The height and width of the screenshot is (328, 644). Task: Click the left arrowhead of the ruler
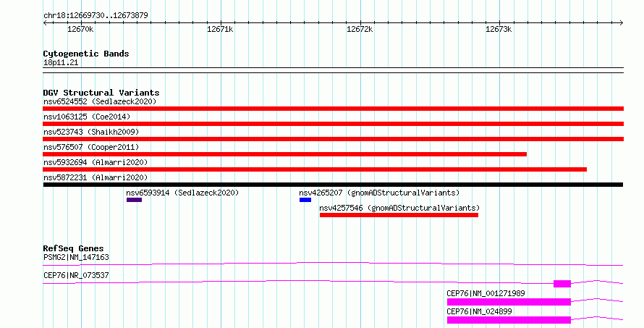45,23
